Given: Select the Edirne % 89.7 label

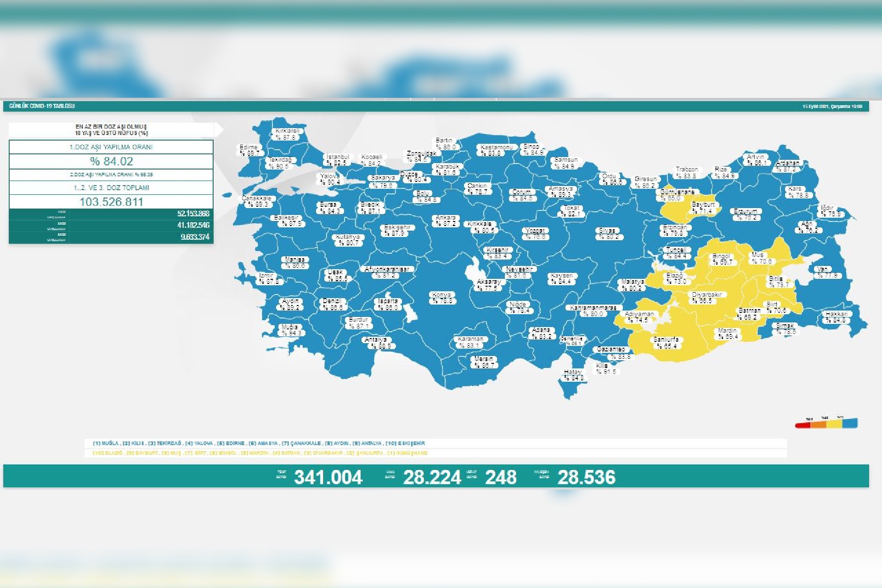Looking at the screenshot, I should click(249, 150).
